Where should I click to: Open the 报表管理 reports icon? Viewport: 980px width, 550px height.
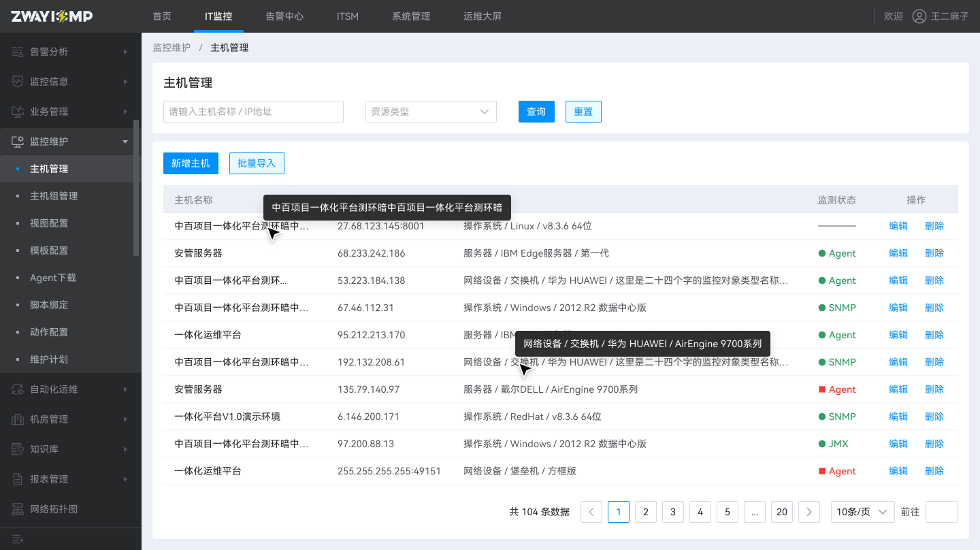coord(18,479)
